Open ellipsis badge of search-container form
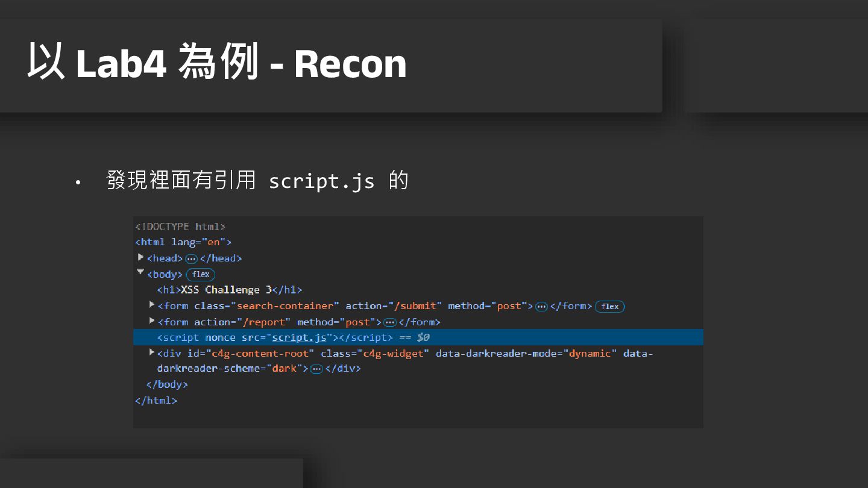 (x=541, y=307)
